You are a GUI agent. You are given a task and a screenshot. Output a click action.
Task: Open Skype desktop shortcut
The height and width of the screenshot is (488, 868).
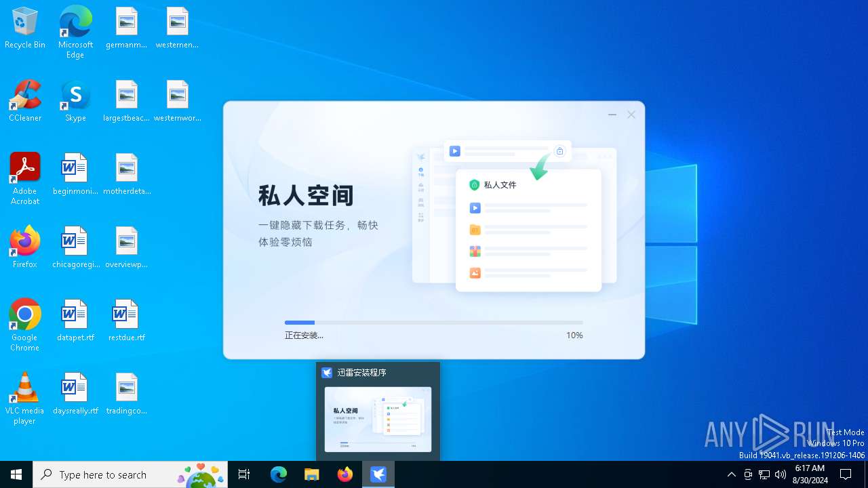point(75,101)
